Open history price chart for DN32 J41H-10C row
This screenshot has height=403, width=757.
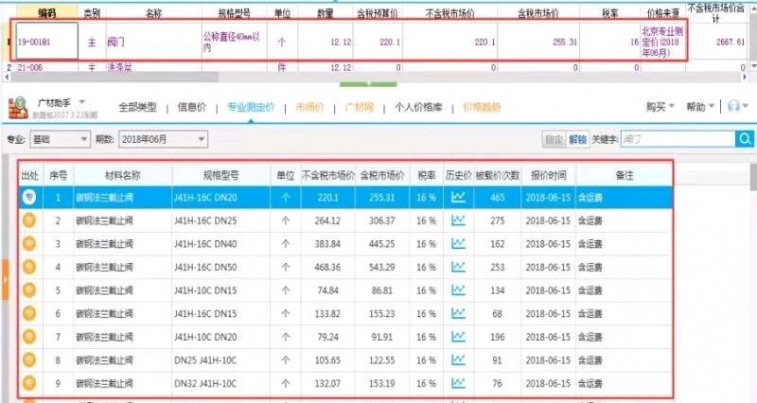(x=458, y=383)
